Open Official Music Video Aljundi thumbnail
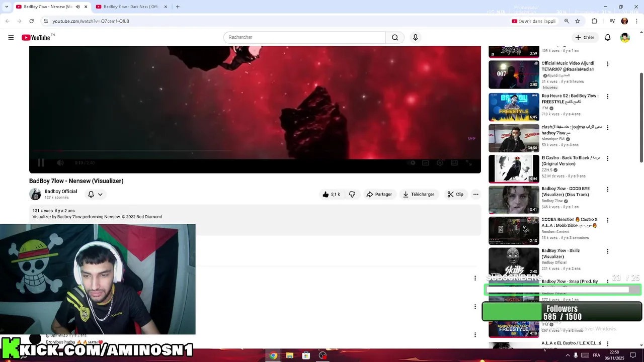Viewport: 644px width, 362px height. (x=514, y=74)
